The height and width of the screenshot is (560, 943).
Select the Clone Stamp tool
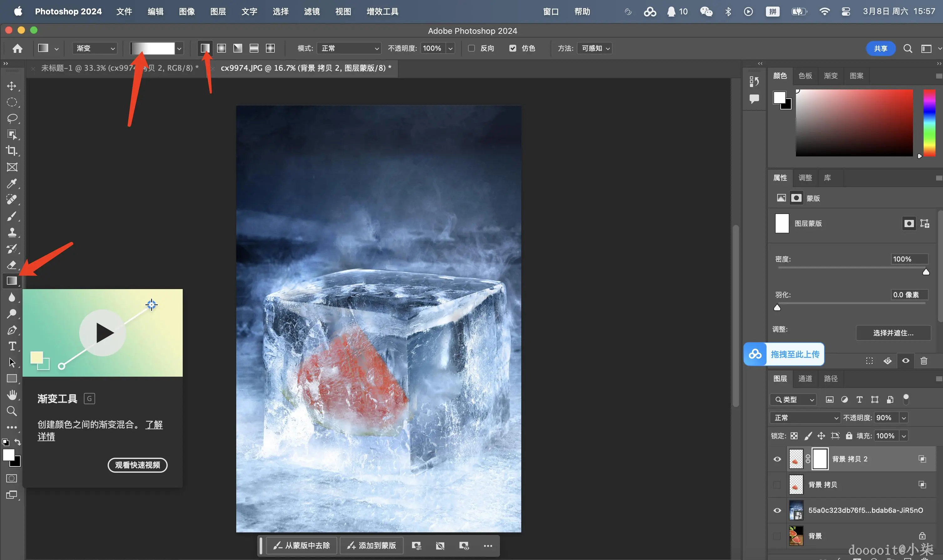click(x=12, y=232)
